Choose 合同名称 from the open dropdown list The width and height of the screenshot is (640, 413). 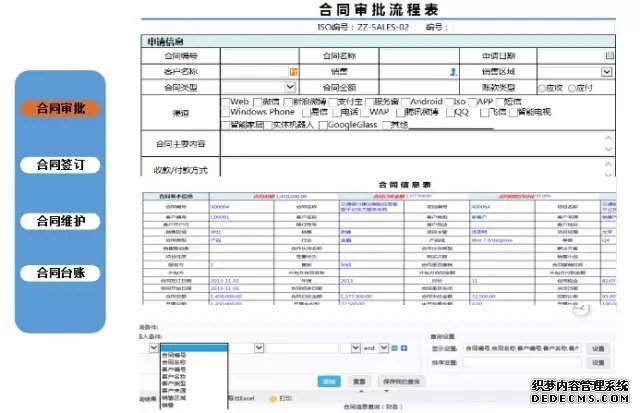tap(174, 362)
